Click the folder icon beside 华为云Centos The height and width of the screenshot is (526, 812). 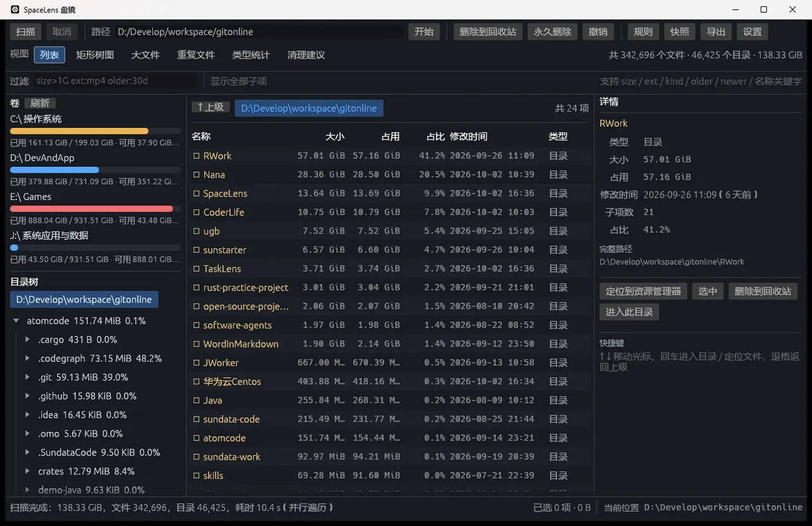pyautogui.click(x=197, y=381)
